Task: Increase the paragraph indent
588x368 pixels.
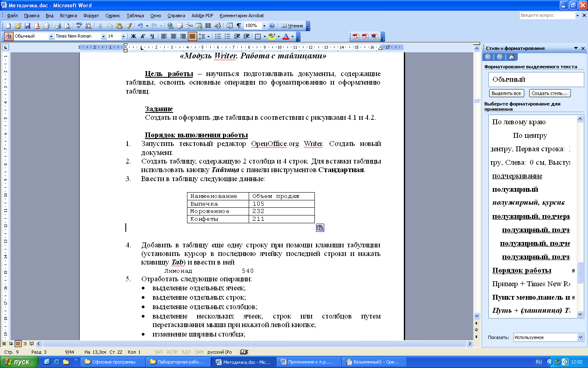Action: [246, 36]
